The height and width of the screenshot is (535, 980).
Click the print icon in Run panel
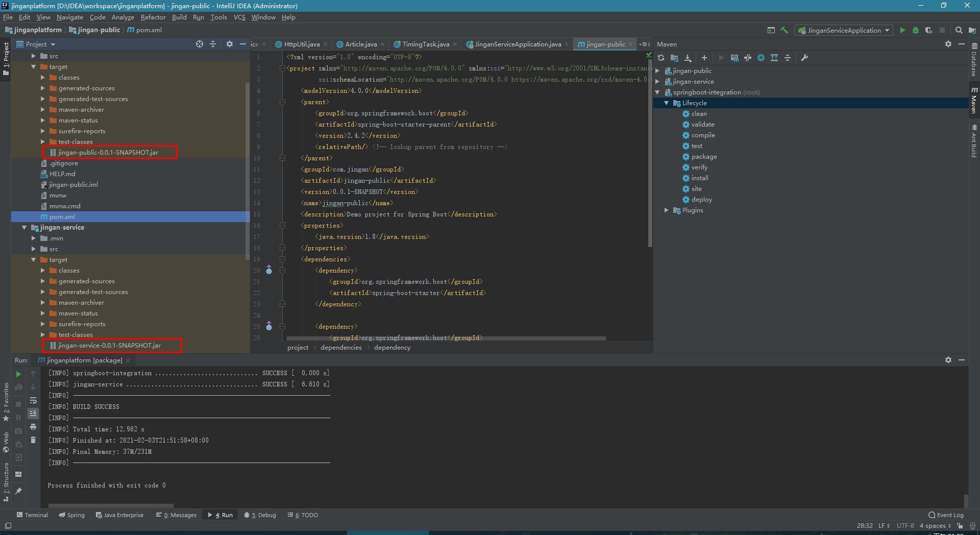(33, 427)
